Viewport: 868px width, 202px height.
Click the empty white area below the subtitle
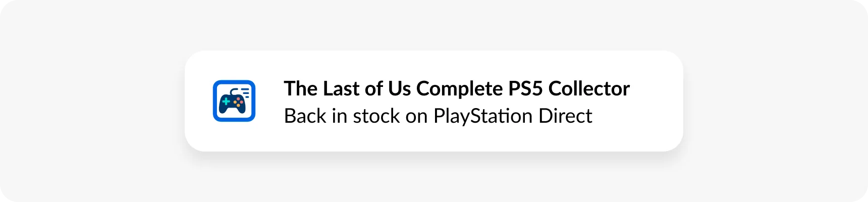[x=434, y=139]
